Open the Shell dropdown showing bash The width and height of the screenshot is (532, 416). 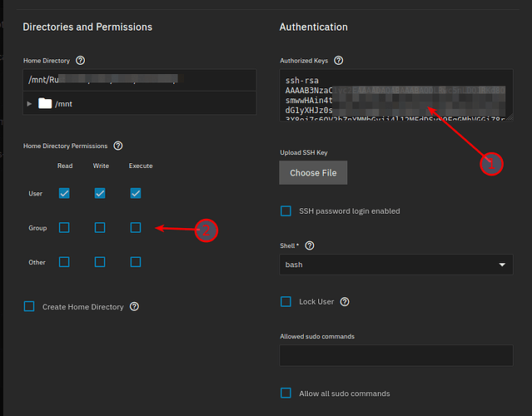tap(396, 265)
